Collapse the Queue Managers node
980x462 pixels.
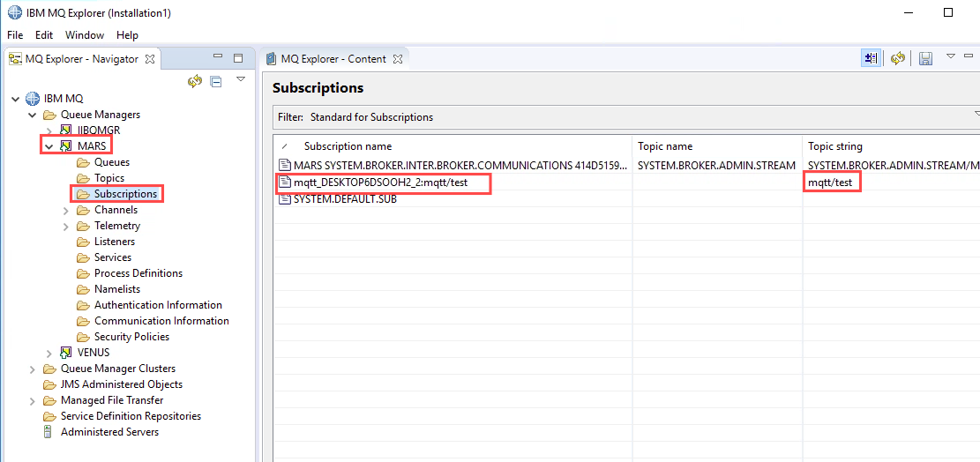coord(33,115)
